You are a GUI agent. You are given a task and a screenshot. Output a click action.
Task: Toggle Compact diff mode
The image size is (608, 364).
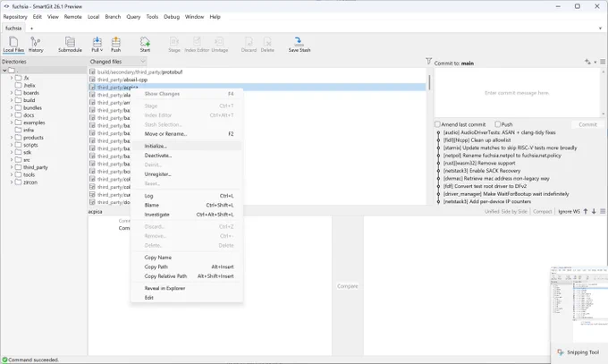pyautogui.click(x=542, y=211)
